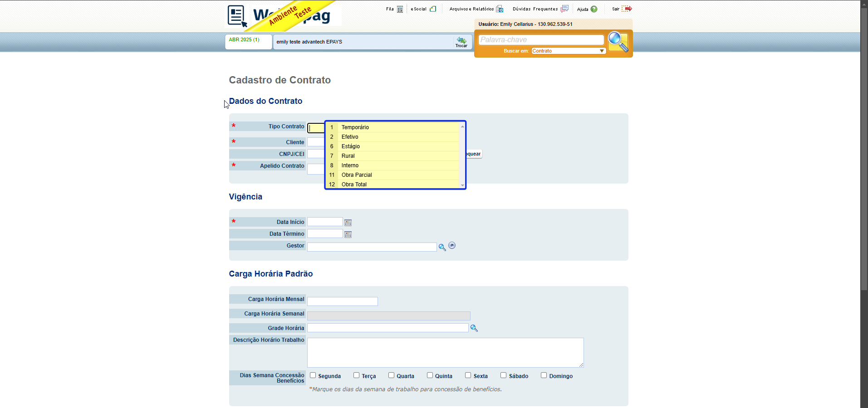
Task: Open the eSocial icon in header
Action: point(433,9)
